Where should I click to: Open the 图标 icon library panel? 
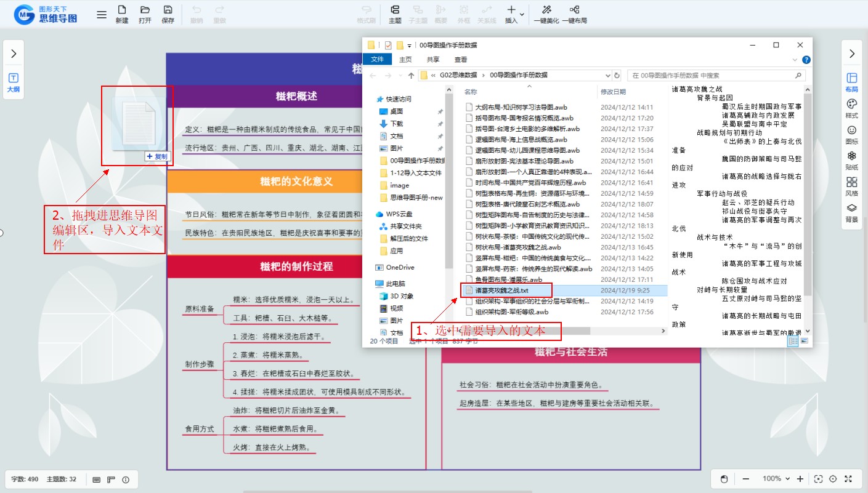tap(852, 134)
